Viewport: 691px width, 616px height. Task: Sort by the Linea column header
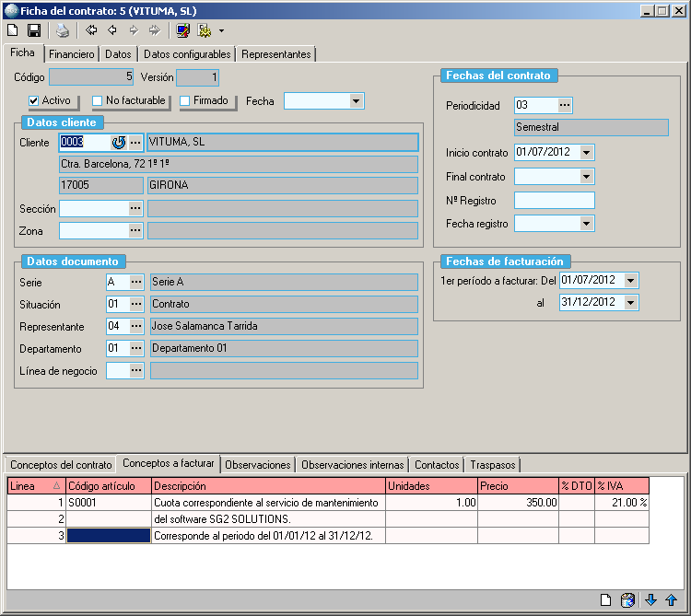(36, 486)
